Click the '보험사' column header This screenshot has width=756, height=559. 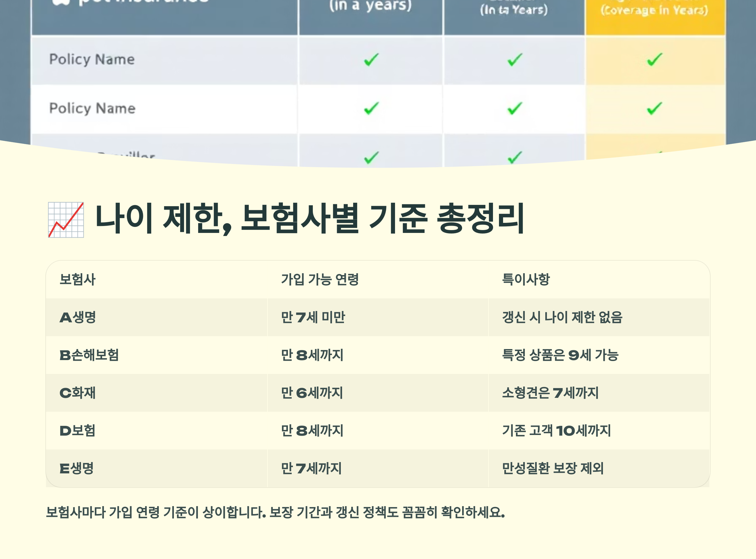pyautogui.click(x=77, y=279)
